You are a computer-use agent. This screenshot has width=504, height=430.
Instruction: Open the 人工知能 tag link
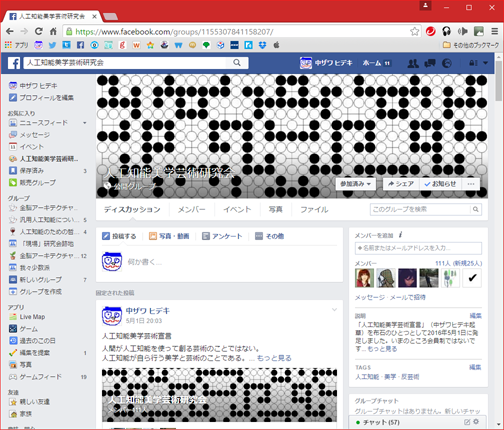[x=367, y=377]
